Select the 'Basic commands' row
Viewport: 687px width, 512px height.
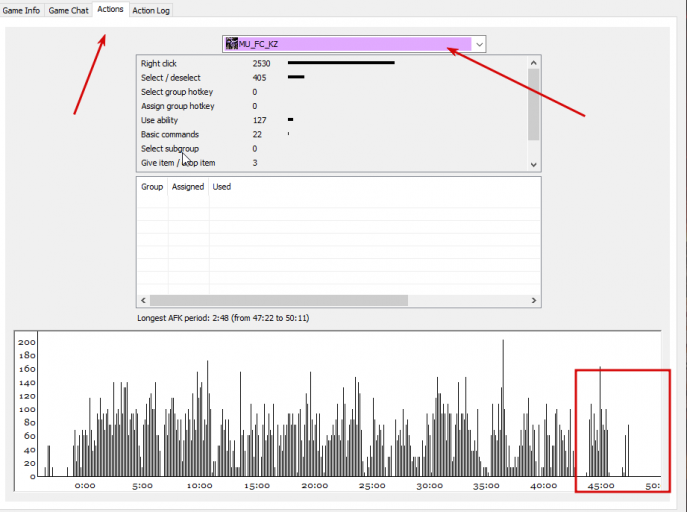pos(332,134)
